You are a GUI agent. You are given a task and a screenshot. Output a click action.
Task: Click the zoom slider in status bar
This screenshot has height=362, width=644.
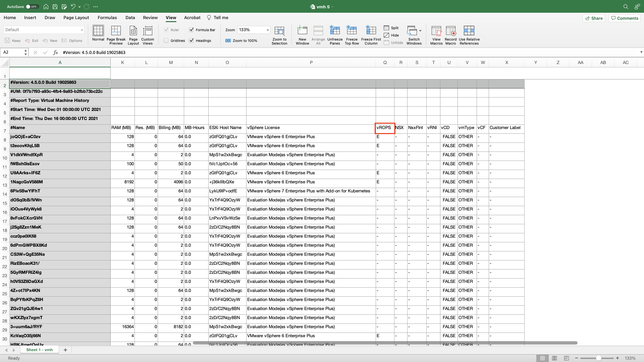[x=598, y=358]
